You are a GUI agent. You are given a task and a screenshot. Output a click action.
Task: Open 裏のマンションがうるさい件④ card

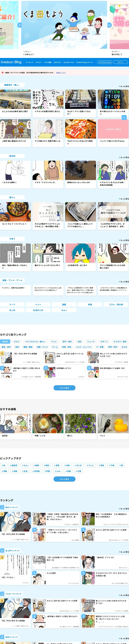(48, 257)
